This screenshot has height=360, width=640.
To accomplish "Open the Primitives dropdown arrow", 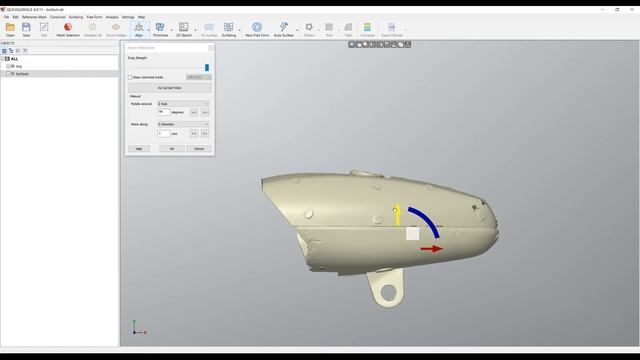I will click(x=171, y=30).
